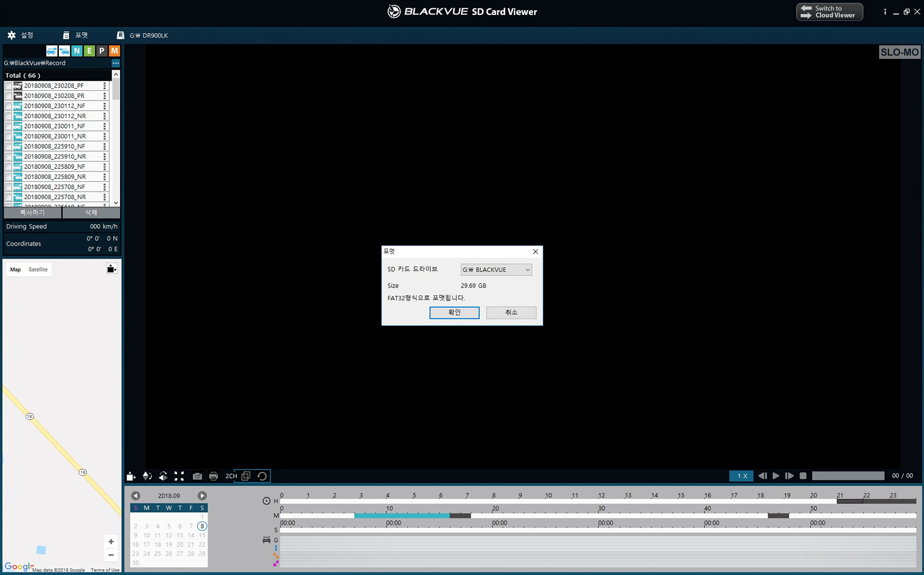Click the circular rotate arrow icon
924x575 pixels.
tap(262, 476)
